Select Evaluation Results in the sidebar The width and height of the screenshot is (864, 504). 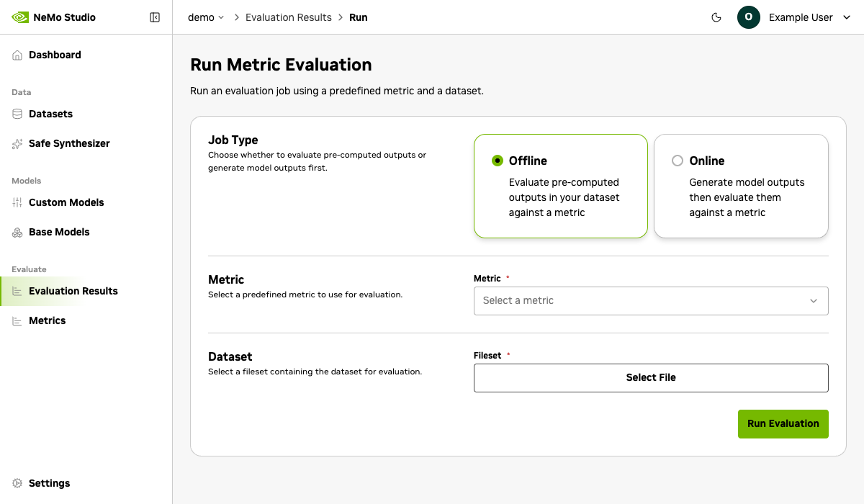coord(73,291)
